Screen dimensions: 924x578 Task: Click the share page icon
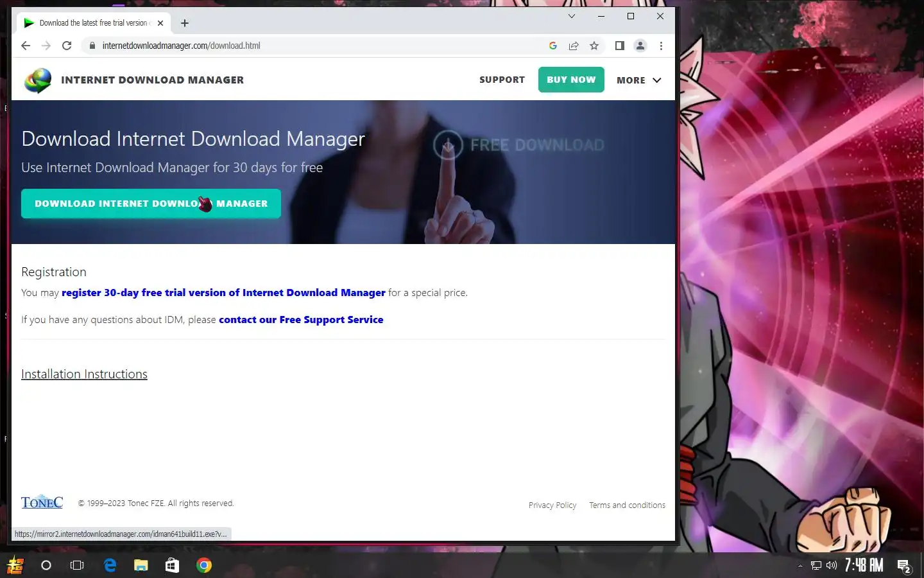point(574,46)
